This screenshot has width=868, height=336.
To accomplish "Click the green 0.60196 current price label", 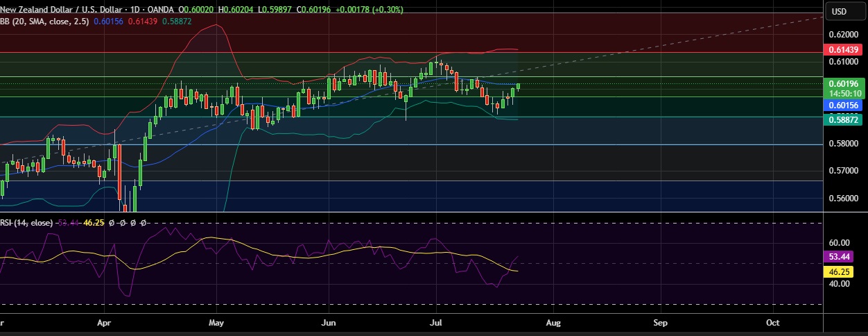I will click(x=844, y=83).
